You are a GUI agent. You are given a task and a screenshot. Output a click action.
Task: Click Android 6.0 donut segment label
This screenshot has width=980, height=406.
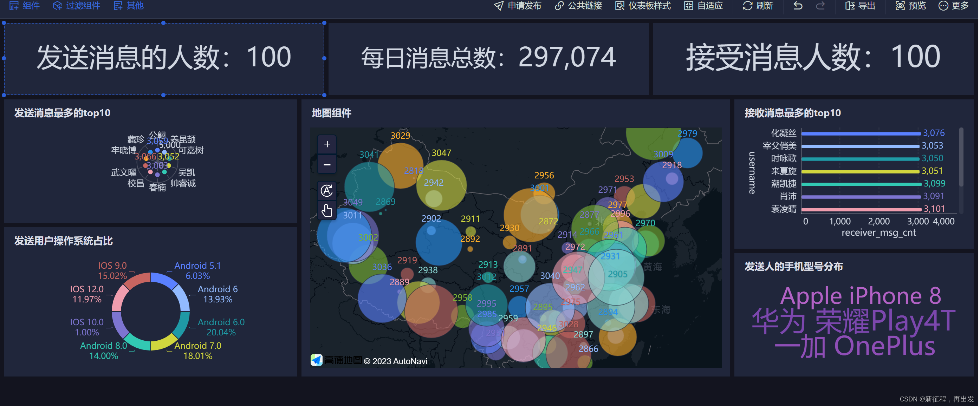click(x=221, y=327)
